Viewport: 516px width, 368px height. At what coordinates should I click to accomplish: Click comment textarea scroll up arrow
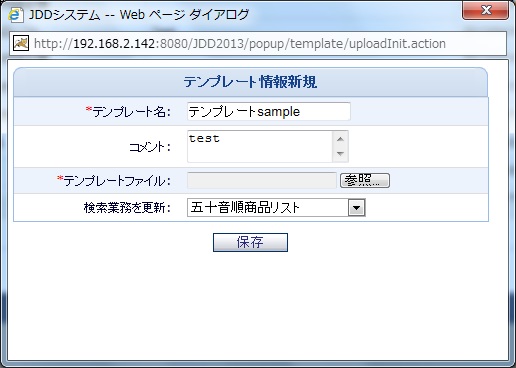coord(340,139)
